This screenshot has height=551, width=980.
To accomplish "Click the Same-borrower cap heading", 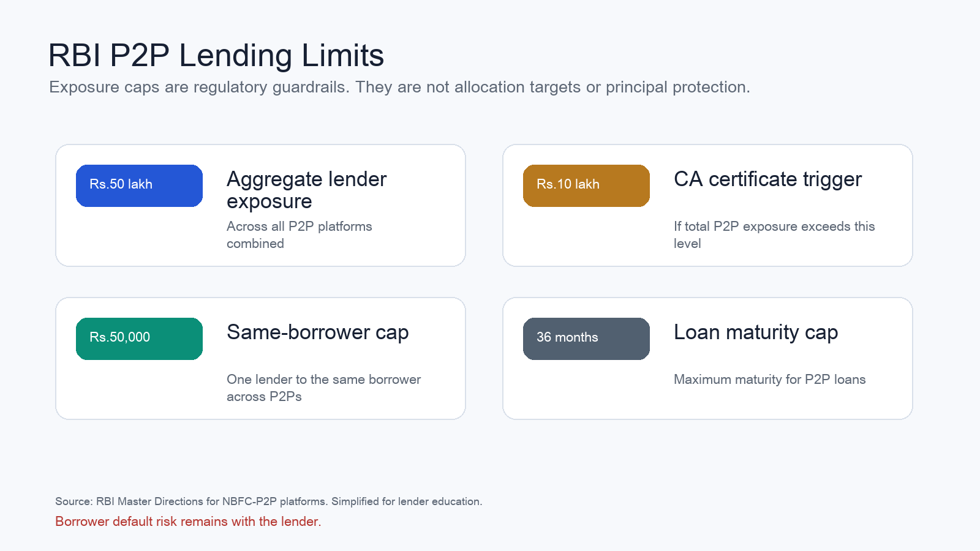I will click(317, 332).
